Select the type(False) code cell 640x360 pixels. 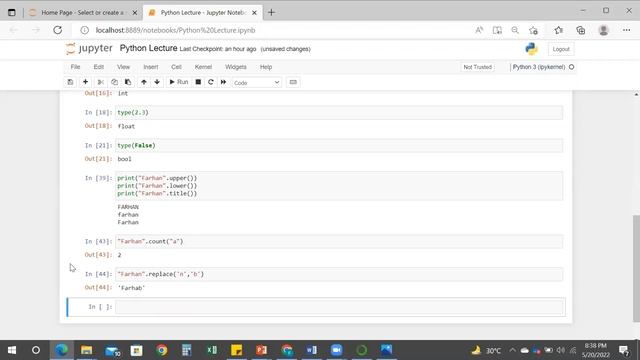(339, 145)
